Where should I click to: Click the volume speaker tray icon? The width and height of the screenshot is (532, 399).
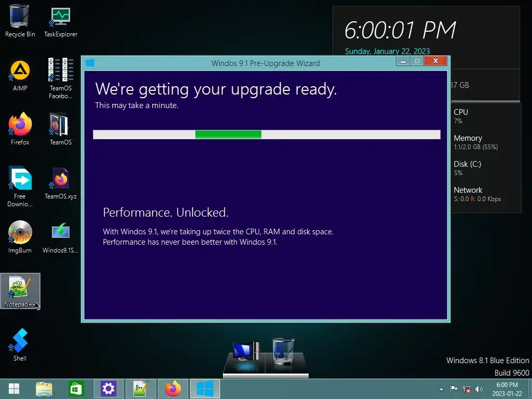coord(478,389)
